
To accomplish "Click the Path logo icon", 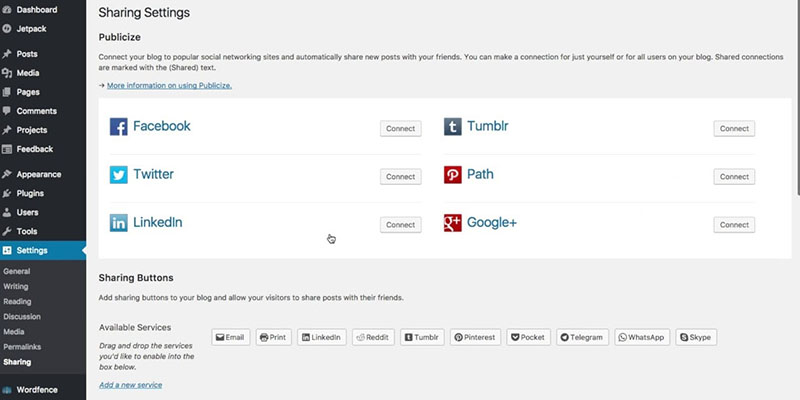I will tap(453, 175).
